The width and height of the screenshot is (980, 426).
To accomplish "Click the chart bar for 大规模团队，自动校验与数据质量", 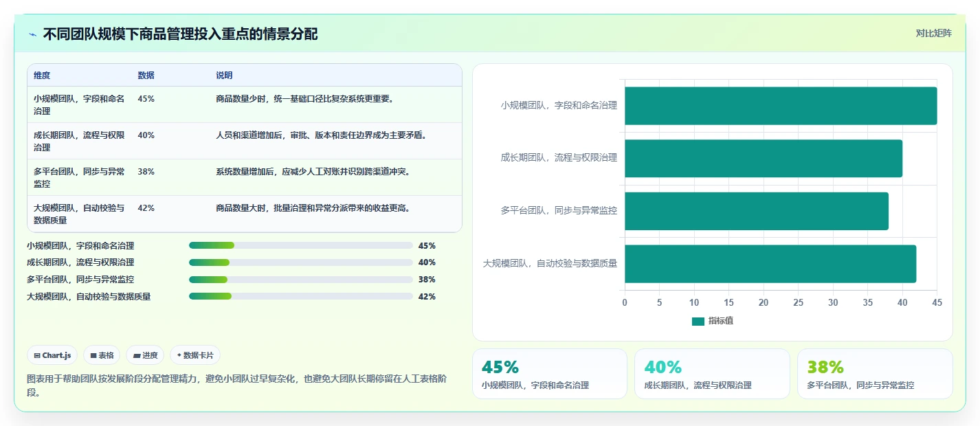I will (770, 263).
